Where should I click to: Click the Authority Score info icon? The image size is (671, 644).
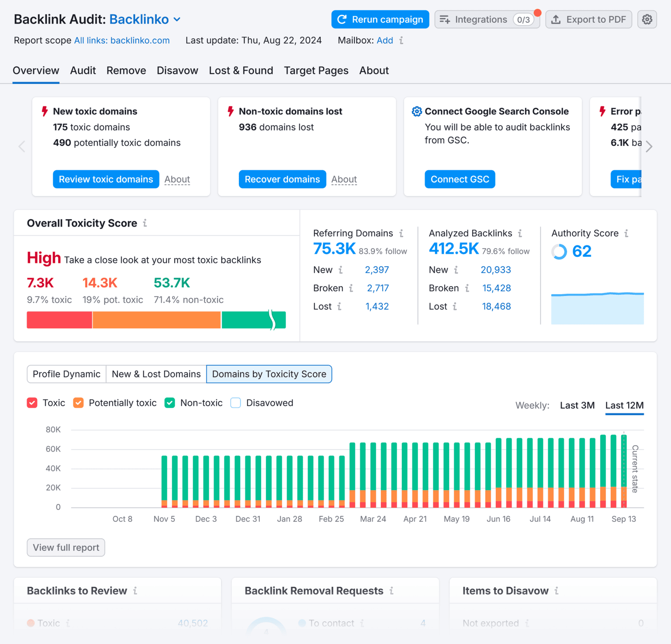tap(626, 233)
